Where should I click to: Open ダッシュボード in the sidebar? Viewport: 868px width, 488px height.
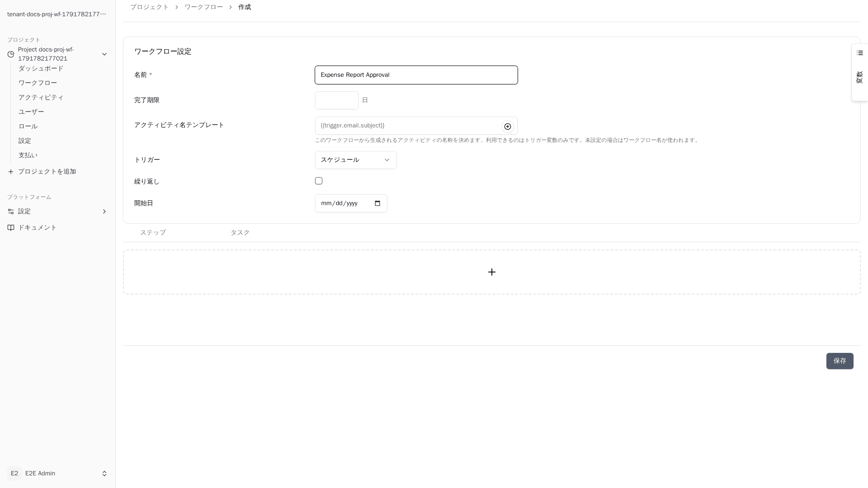[x=41, y=69]
